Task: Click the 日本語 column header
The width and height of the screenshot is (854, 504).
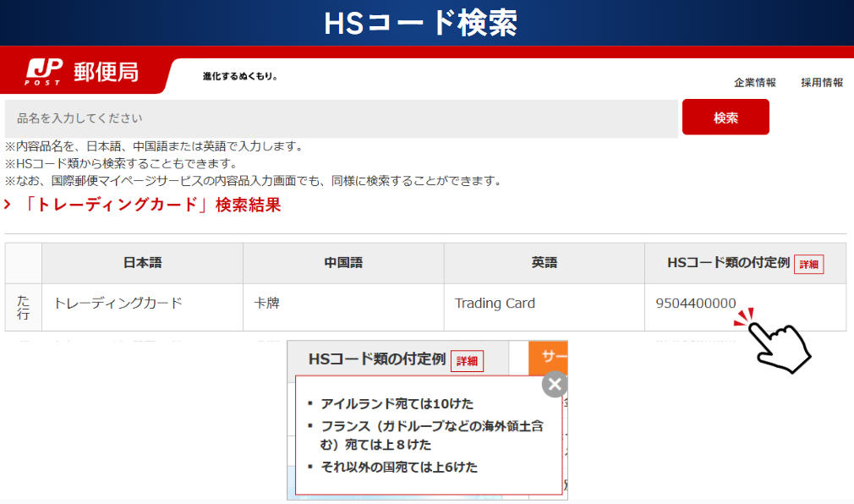Action: click(142, 263)
